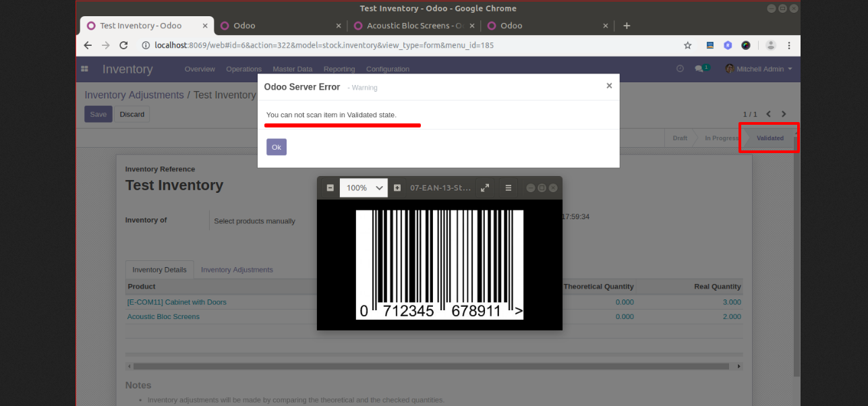This screenshot has width=868, height=406.
Task: Zoom in with the viewer plus icon
Action: pyautogui.click(x=397, y=187)
